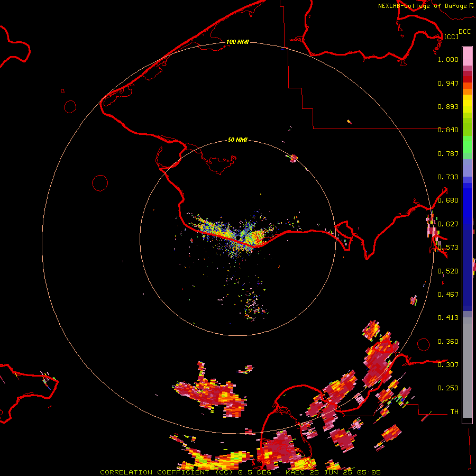Click the [CC] legend unit label

click(451, 36)
